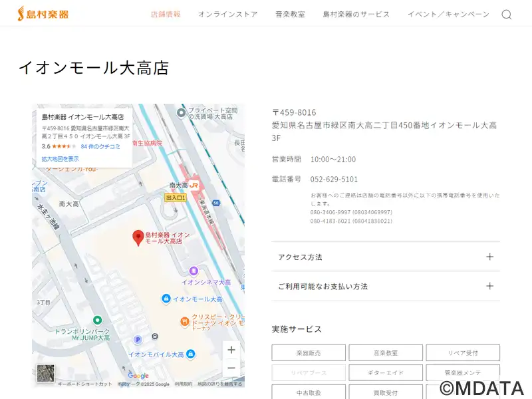
Task: Click the 音楽教室 service button
Action: (386, 353)
